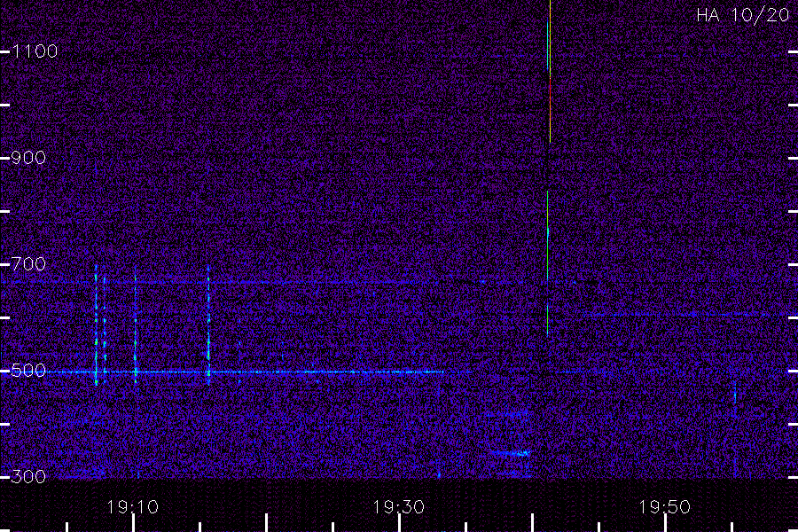Click the time-axis tick mark under 19:10
The width and height of the screenshot is (798, 532).
coord(133,523)
